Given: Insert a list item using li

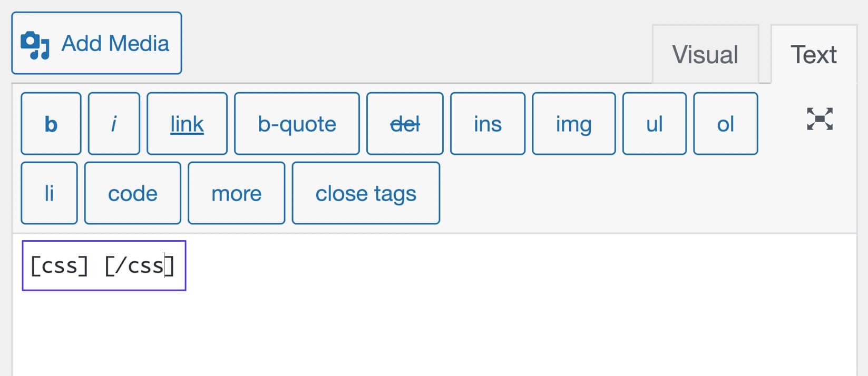Looking at the screenshot, I should click(x=49, y=193).
